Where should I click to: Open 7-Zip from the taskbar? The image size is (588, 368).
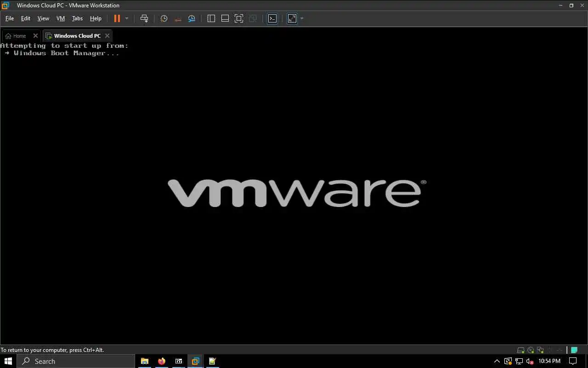[179, 361]
